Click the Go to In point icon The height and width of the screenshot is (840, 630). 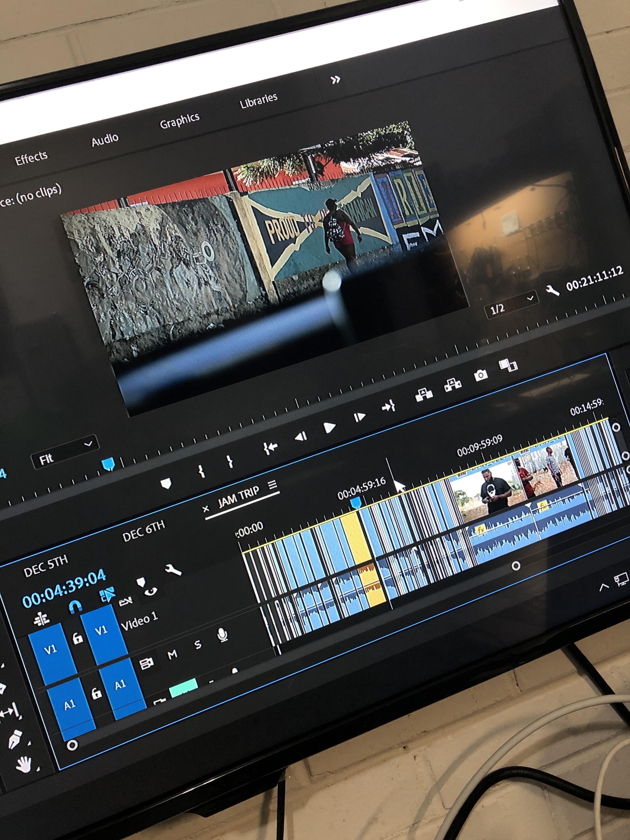point(270,448)
